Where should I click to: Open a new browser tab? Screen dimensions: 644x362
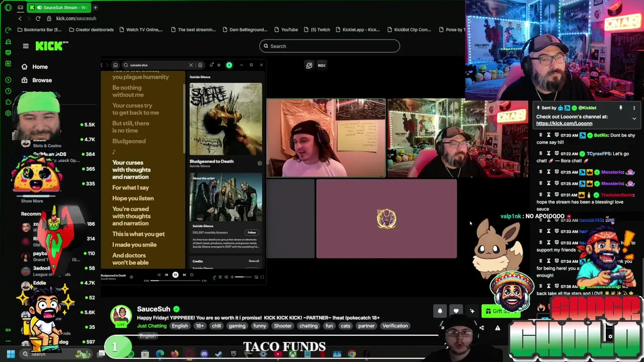95,8
